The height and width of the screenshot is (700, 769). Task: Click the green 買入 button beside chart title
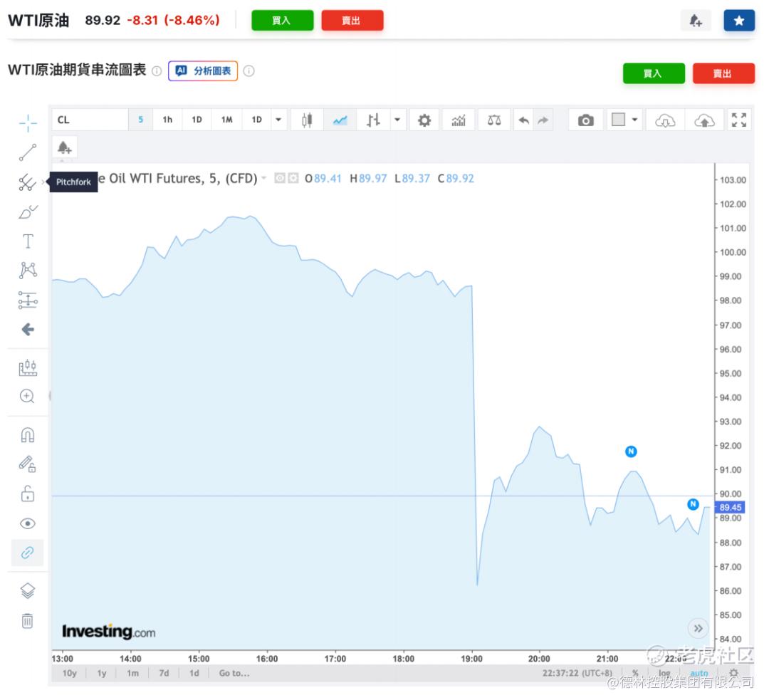(654, 73)
